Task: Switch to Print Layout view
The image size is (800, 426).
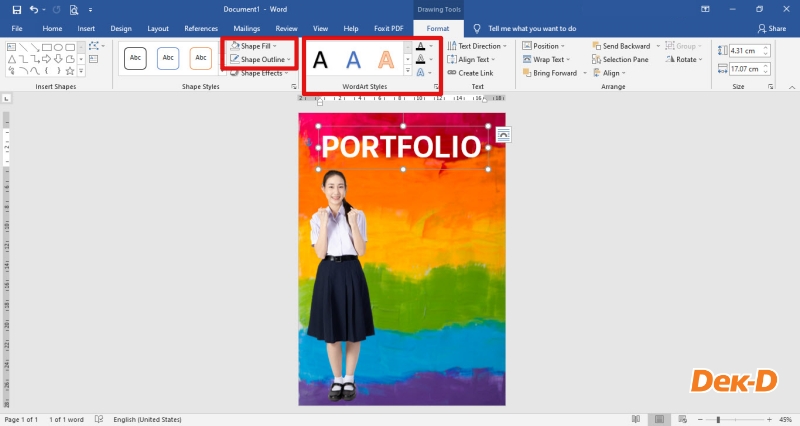Action: pyautogui.click(x=661, y=419)
